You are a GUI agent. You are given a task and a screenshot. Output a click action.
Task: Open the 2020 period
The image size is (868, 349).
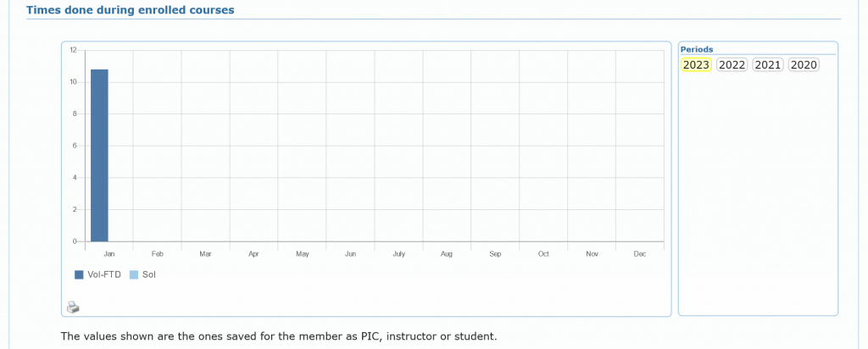pyautogui.click(x=803, y=65)
